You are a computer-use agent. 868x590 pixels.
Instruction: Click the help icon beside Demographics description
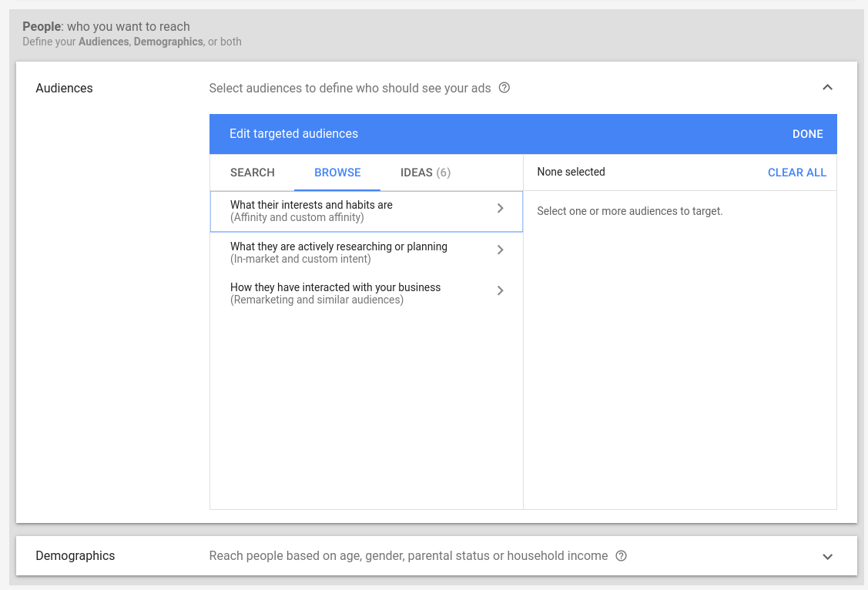click(622, 556)
